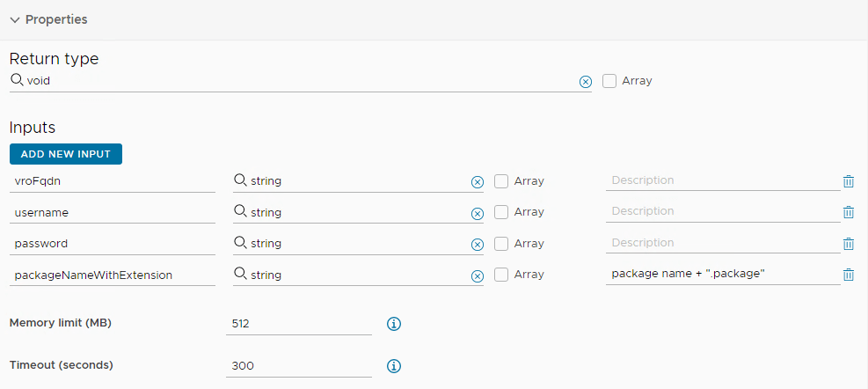Screen dimensions: 868x389
Task: Remove the password input via trash icon
Action: [x=848, y=244]
